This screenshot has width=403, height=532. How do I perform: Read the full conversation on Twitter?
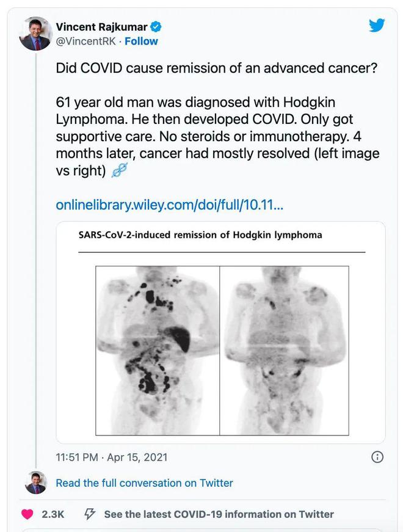(x=144, y=483)
